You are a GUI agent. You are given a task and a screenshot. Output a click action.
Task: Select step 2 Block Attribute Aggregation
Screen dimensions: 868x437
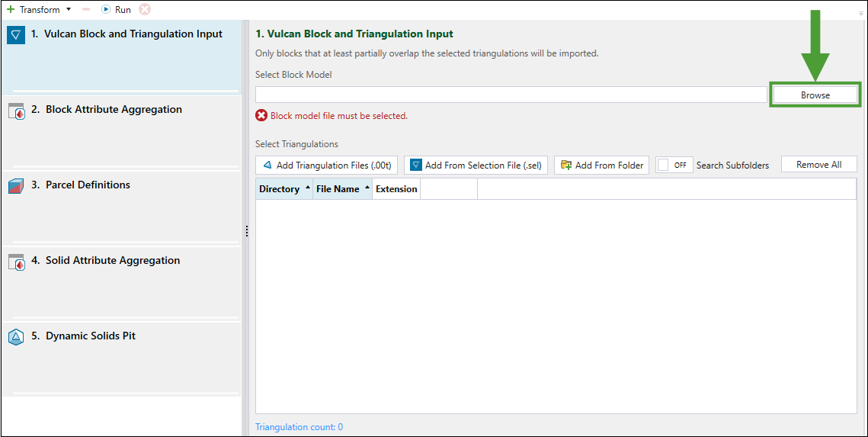[x=121, y=133]
